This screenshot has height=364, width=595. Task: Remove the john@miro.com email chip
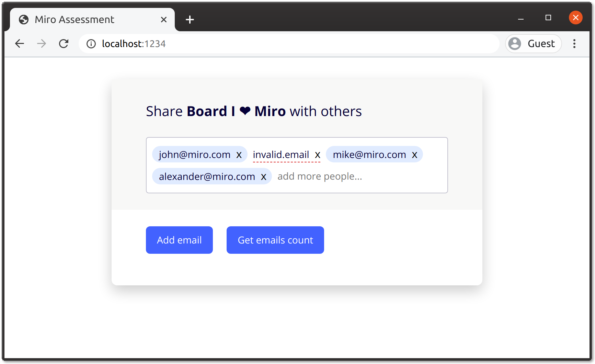tap(239, 155)
